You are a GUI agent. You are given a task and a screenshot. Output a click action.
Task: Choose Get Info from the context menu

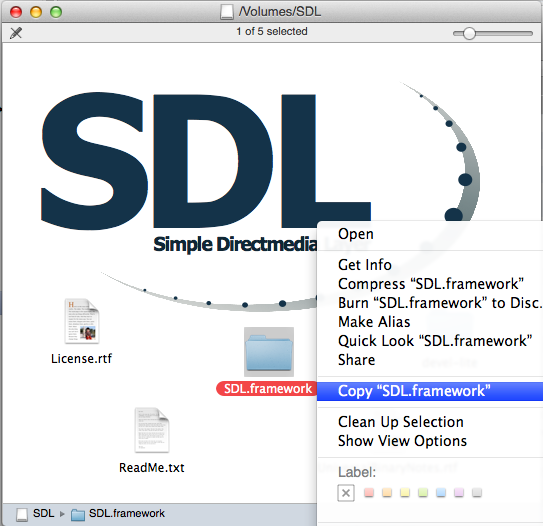(430, 265)
